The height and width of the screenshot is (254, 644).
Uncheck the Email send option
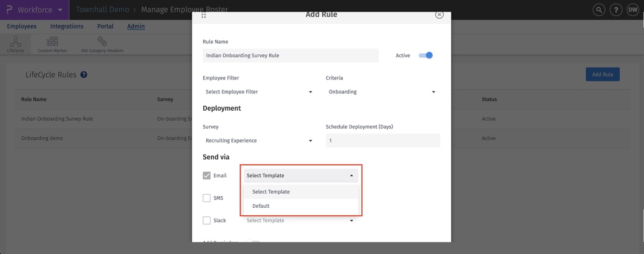point(207,176)
